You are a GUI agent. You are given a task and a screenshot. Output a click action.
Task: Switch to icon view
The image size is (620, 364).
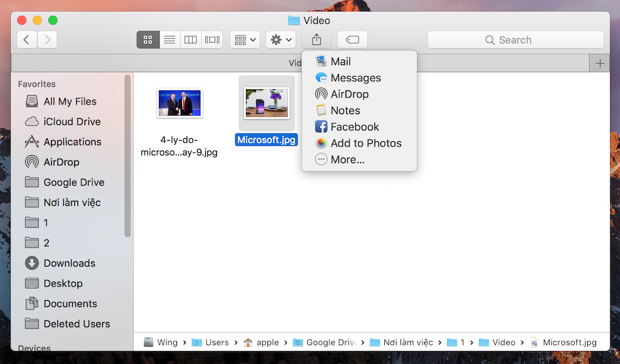(148, 39)
